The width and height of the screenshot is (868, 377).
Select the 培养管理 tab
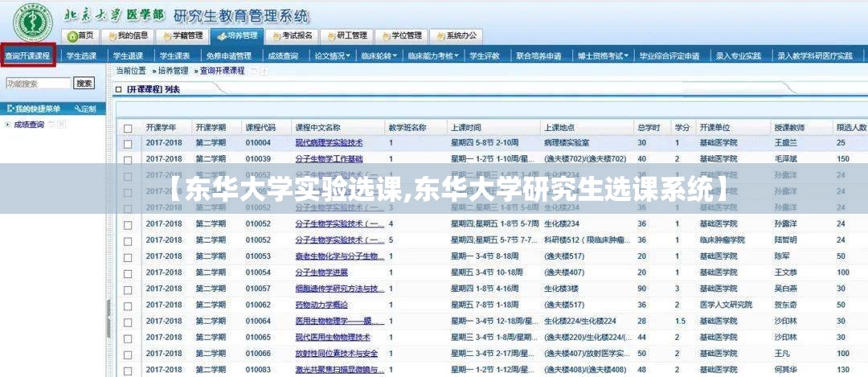point(237,35)
